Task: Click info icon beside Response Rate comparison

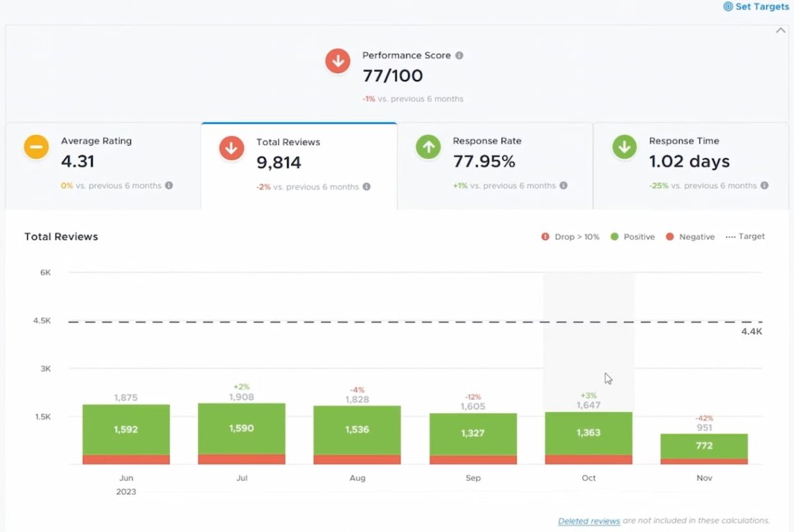Action: (563, 186)
